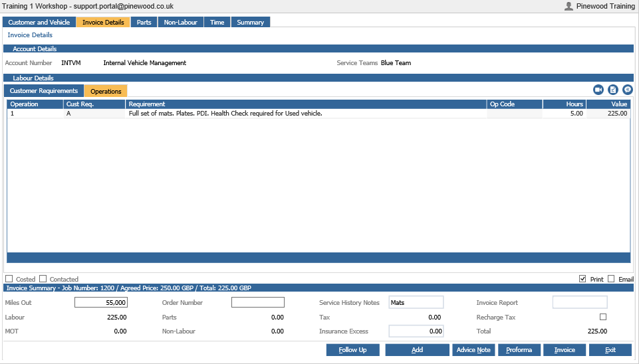Tick the Costed checkbox

coord(9,279)
